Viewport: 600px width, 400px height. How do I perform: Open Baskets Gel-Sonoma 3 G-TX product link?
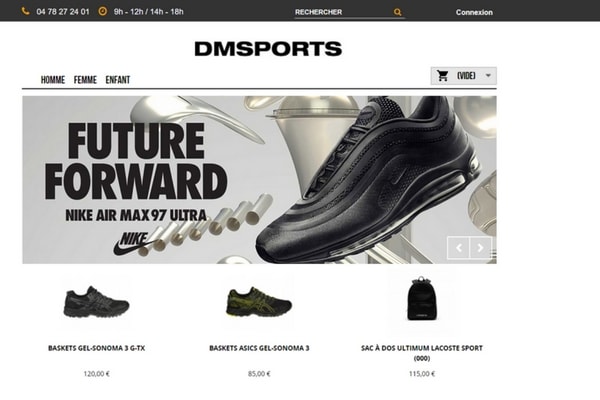[96, 348]
